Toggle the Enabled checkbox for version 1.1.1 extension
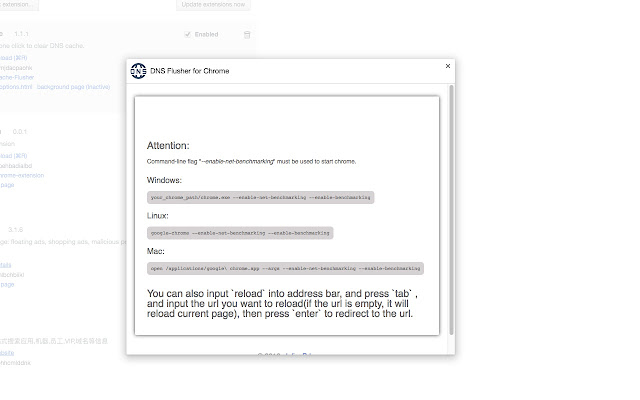This screenshot has width=640, height=400. click(x=187, y=34)
